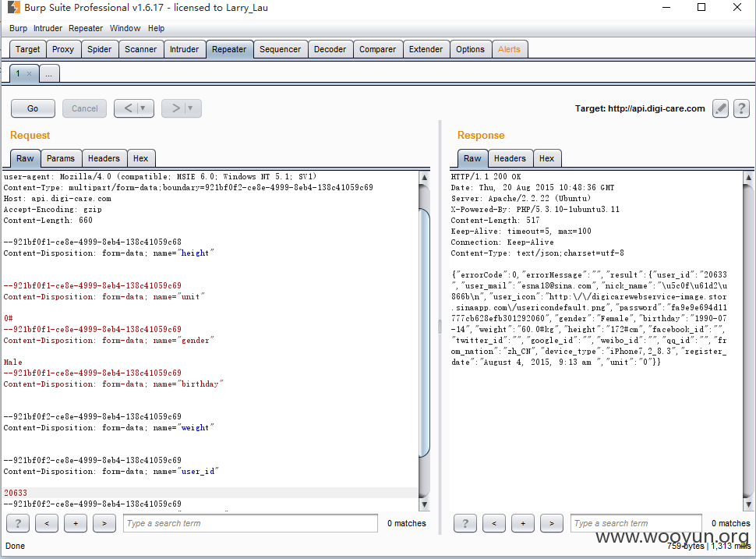756x559 pixels.
Task: Click the request pane scrollbar thumb
Action: click(424, 332)
